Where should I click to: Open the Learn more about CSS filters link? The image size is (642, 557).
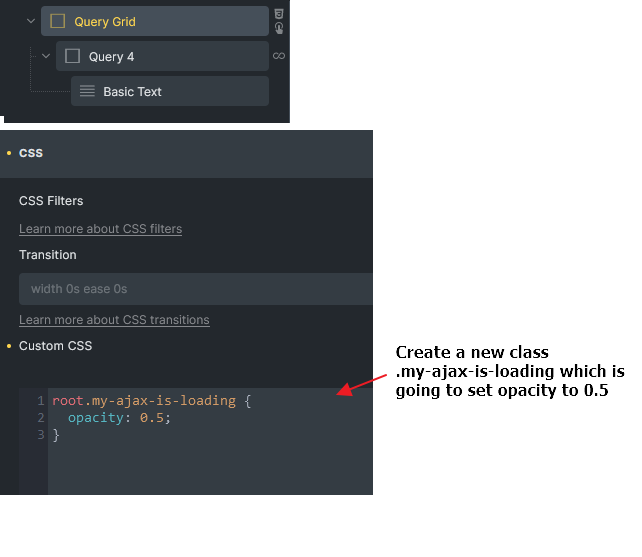[x=100, y=229]
